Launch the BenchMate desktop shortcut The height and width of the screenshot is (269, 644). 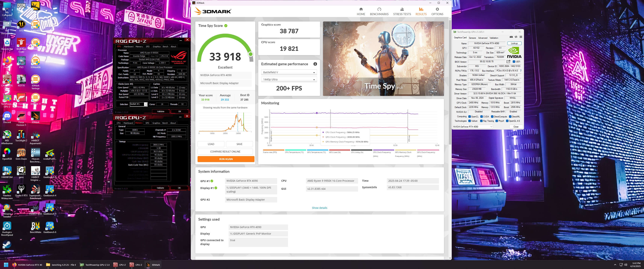pos(36,227)
